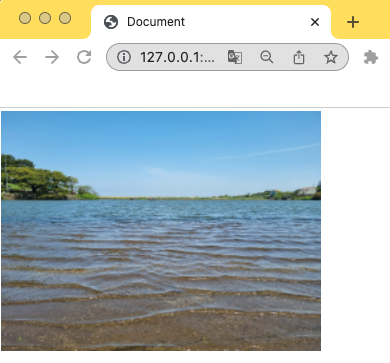This screenshot has width=390, height=363.
Task: Maximize the window with third traffic light
Action: (x=65, y=18)
